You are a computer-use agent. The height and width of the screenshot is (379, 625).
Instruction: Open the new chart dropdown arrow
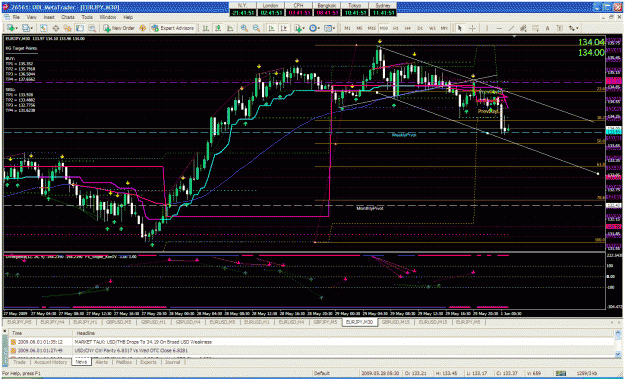point(17,28)
